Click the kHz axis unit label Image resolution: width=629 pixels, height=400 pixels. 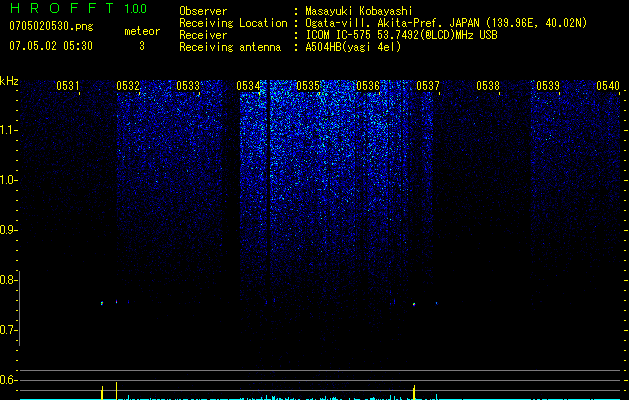point(9,81)
